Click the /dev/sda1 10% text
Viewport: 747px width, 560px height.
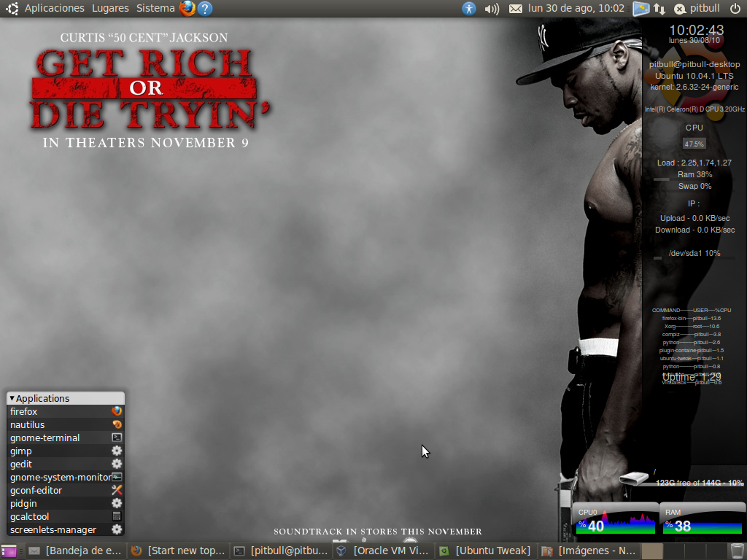(694, 253)
